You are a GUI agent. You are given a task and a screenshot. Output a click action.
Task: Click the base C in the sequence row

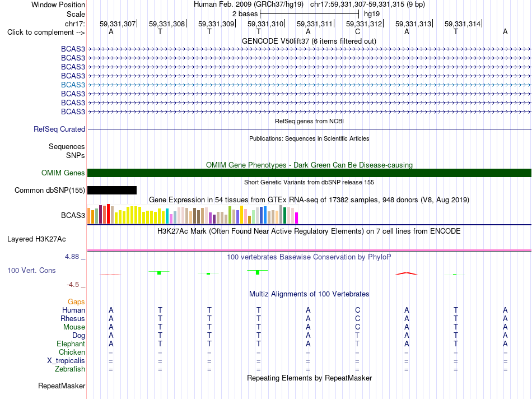357,32
